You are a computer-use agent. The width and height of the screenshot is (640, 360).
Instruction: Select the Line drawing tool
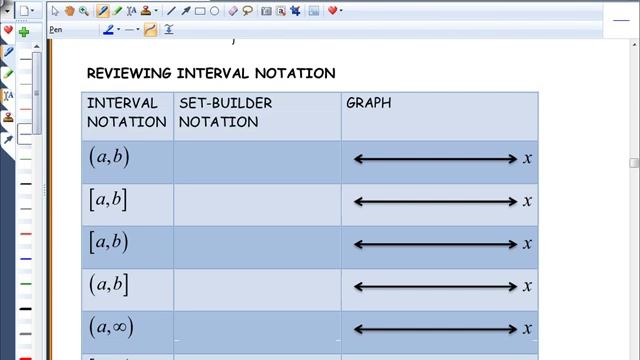pyautogui.click(x=171, y=11)
